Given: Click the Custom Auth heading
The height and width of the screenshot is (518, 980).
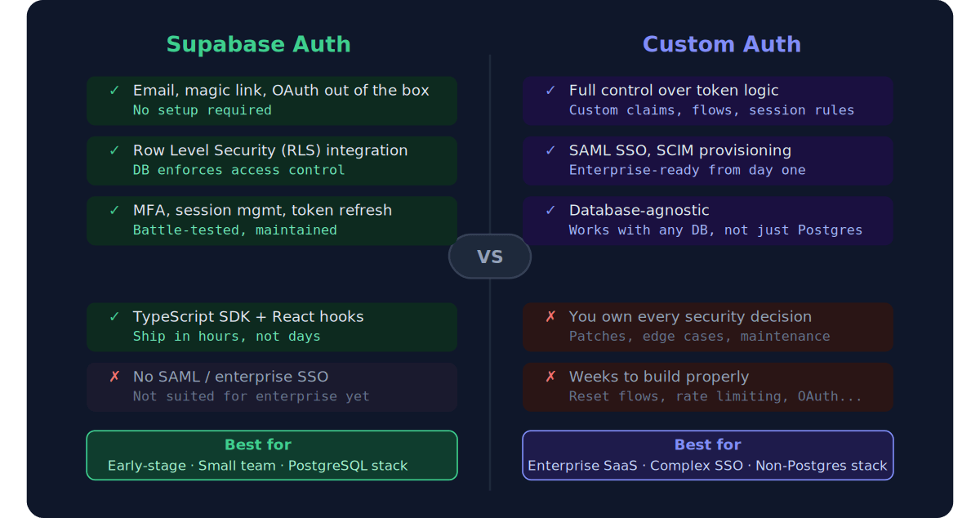Looking at the screenshot, I should point(722,44).
